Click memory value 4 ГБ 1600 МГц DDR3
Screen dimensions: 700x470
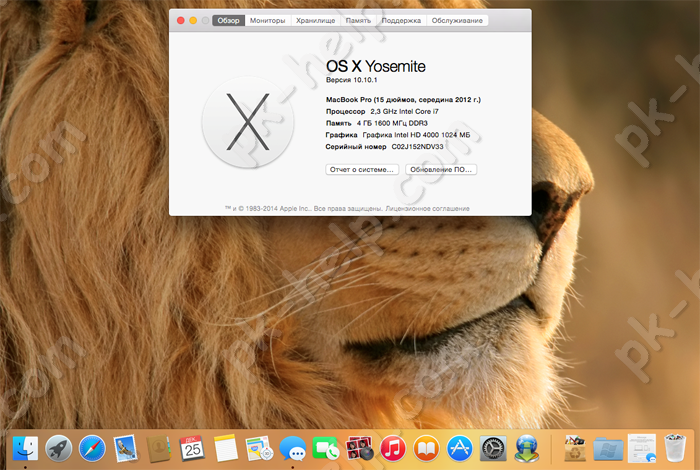[x=392, y=123]
